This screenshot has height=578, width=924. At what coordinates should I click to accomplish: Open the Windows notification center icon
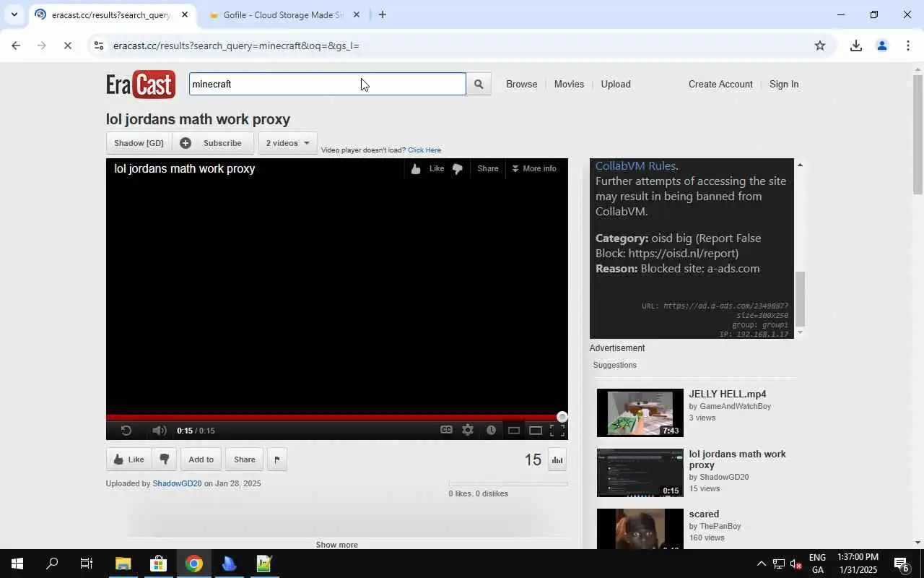[x=902, y=564]
